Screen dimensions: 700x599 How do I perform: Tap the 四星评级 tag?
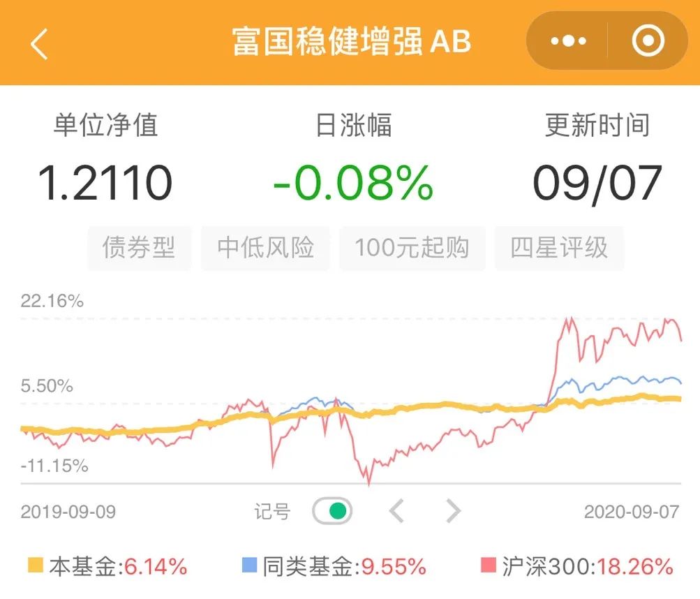(x=559, y=247)
